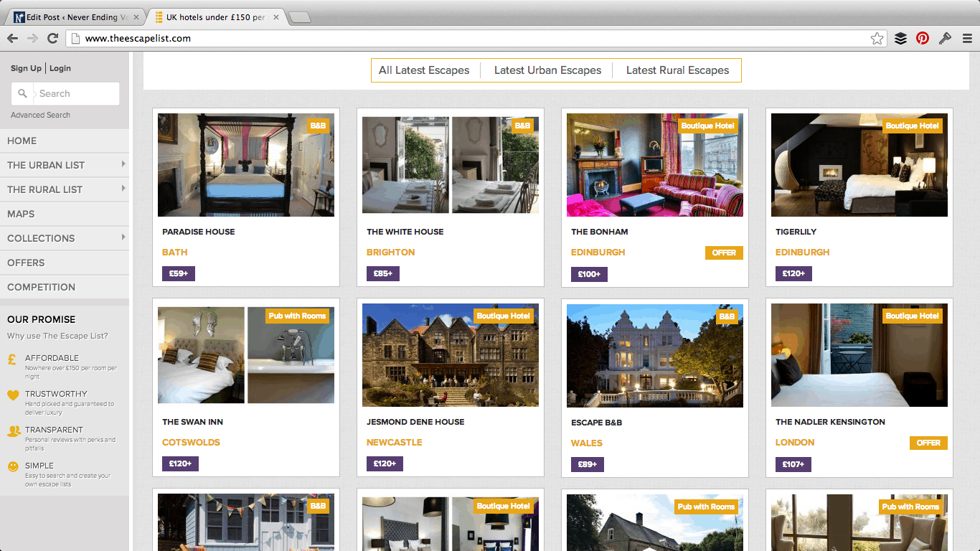This screenshot has height=551, width=980.
Task: Click the Pinterest extension icon
Action: point(923,39)
